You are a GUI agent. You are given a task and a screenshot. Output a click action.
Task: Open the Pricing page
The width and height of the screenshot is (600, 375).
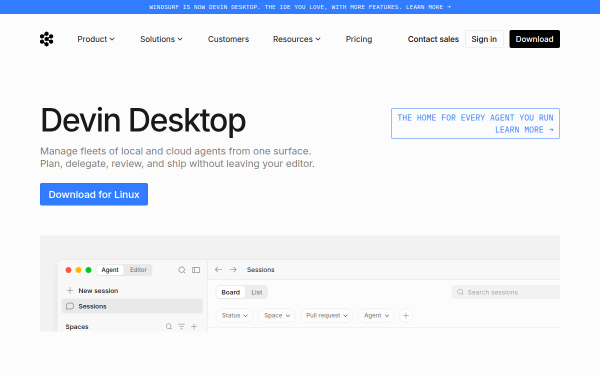coord(359,39)
